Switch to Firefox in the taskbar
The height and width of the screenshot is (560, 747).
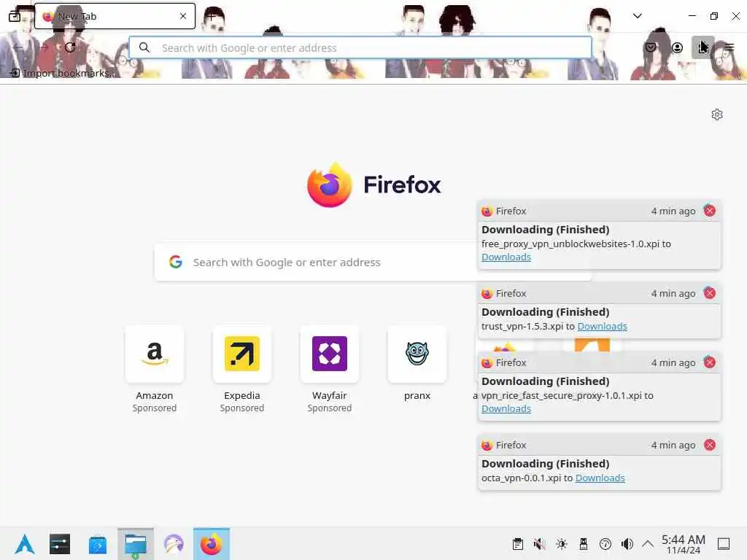coord(212,544)
